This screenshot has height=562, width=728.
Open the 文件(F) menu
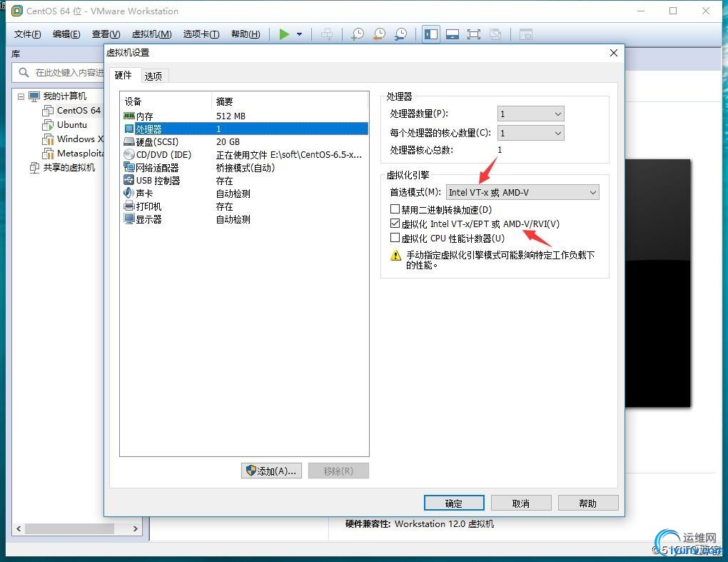(x=27, y=34)
